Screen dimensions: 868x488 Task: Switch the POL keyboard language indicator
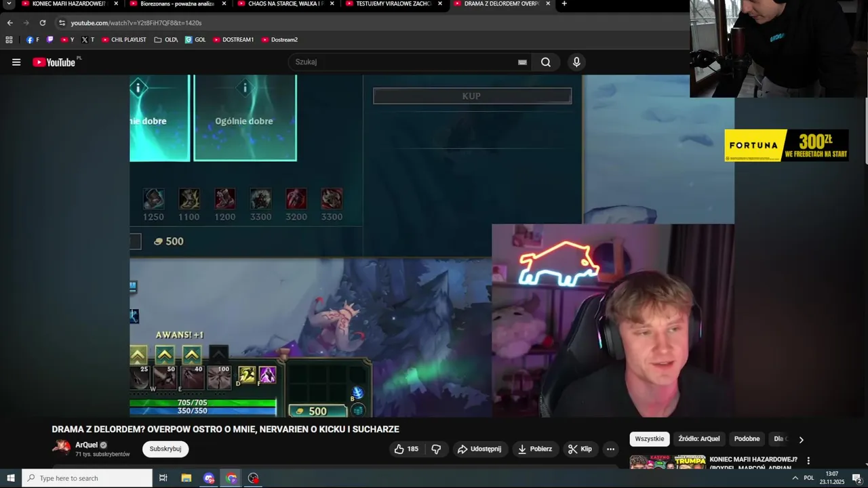[x=809, y=479]
